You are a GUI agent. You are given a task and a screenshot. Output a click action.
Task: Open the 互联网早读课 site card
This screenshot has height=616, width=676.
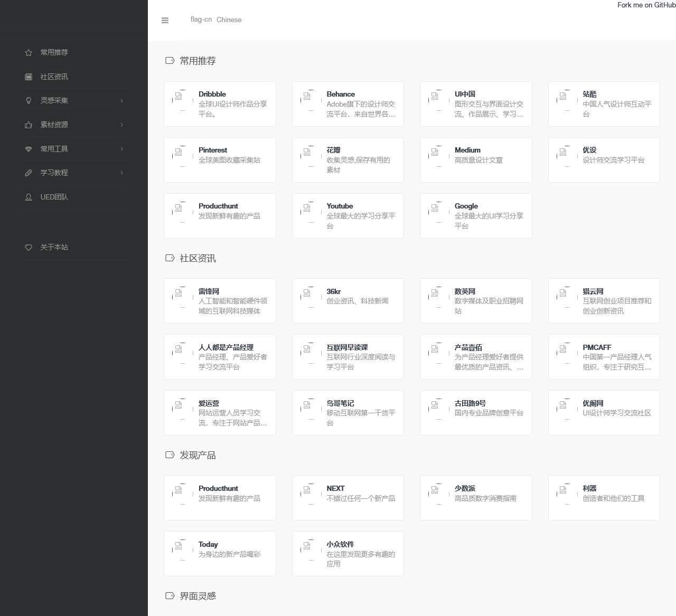[x=348, y=357]
